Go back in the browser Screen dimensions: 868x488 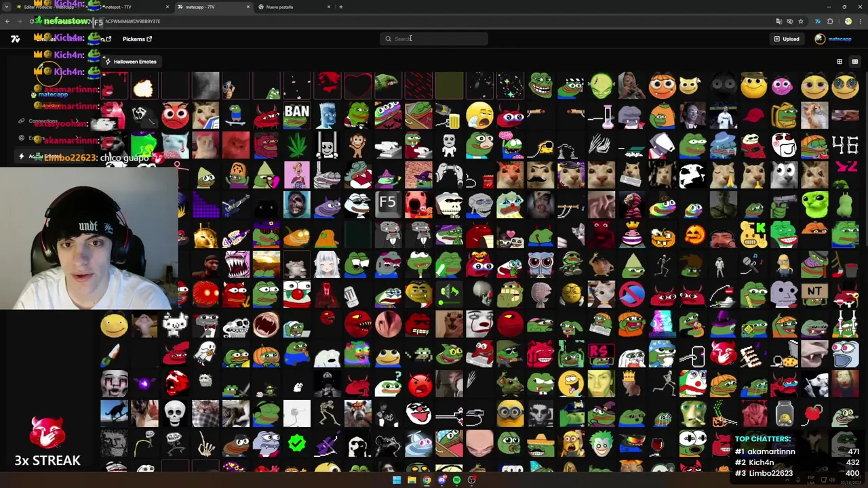pos(7,21)
